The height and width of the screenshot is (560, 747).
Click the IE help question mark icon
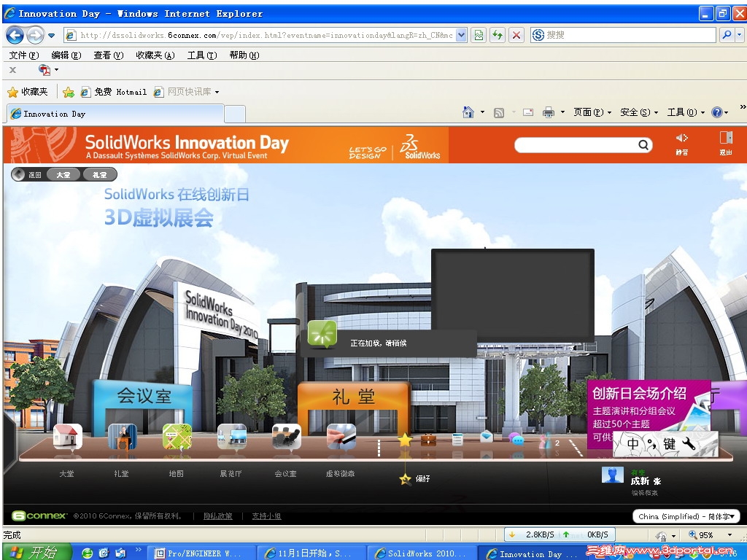click(716, 112)
